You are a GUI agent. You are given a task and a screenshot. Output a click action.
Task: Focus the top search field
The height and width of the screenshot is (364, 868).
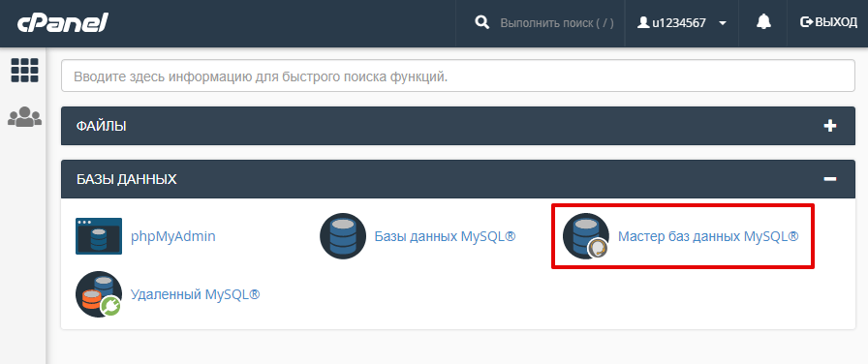(557, 23)
